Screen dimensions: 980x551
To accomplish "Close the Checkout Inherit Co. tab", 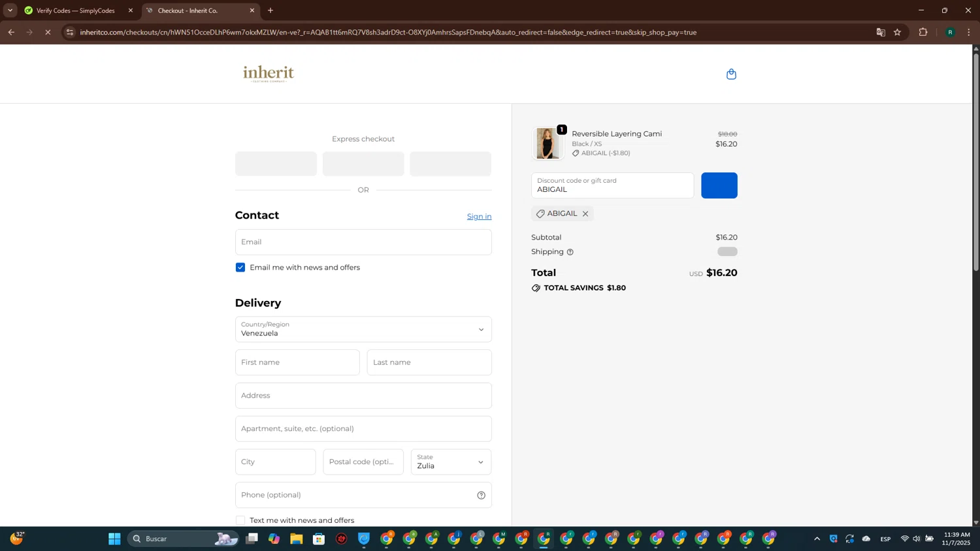I will [252, 10].
